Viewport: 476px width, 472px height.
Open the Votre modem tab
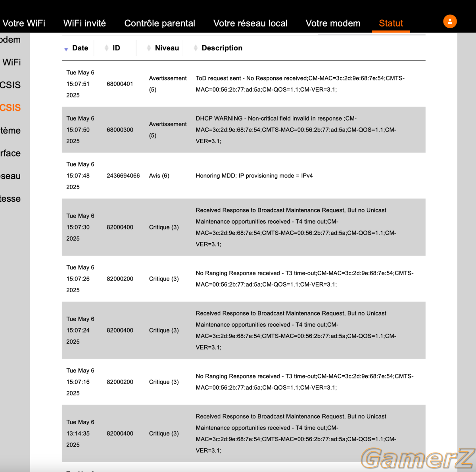[333, 23]
